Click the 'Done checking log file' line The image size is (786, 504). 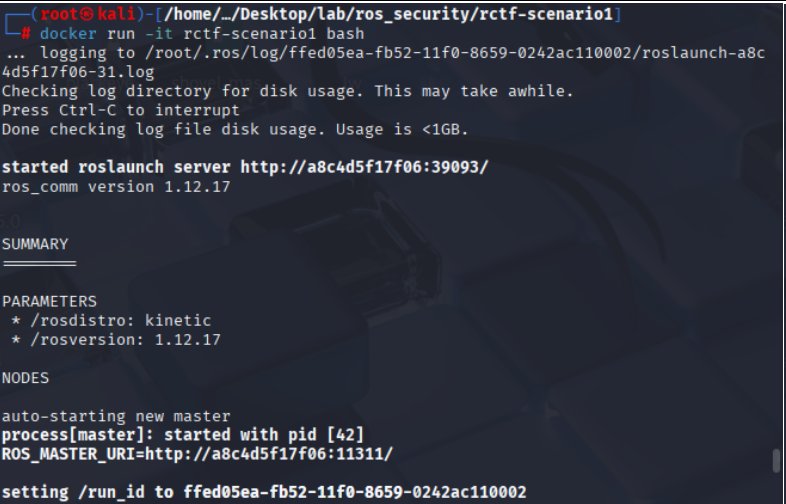click(235, 129)
